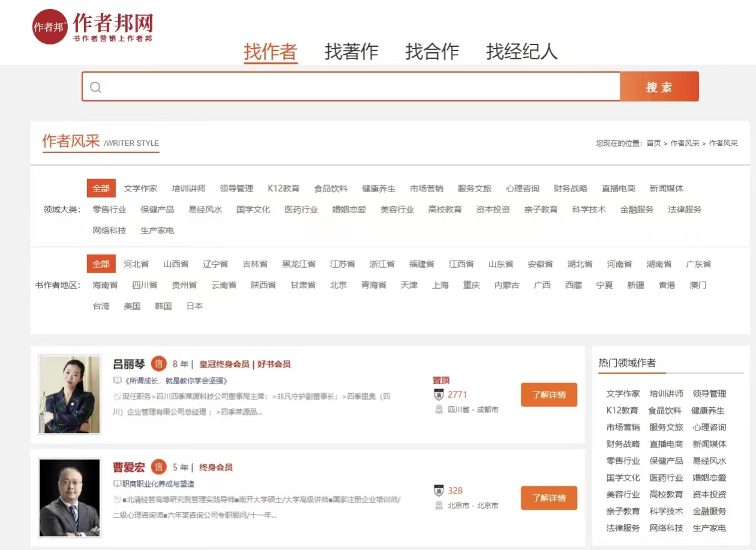Select the 全部 filter in 书作者地区
Image resolution: width=756 pixels, height=550 pixels.
101,264
